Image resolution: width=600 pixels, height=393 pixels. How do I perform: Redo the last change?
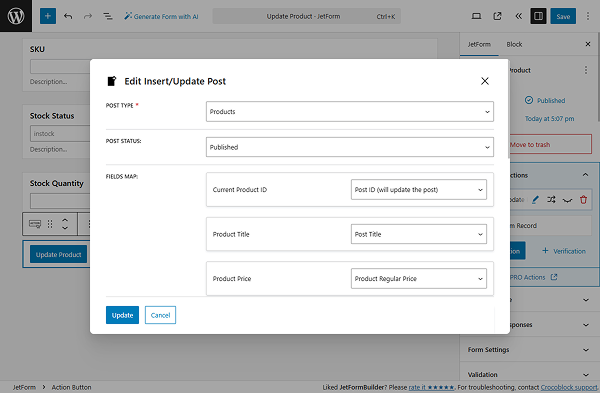click(88, 16)
